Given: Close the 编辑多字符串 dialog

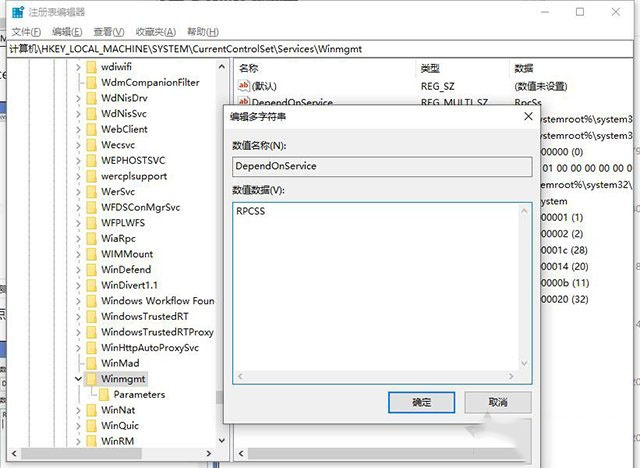Looking at the screenshot, I should click(x=528, y=116).
